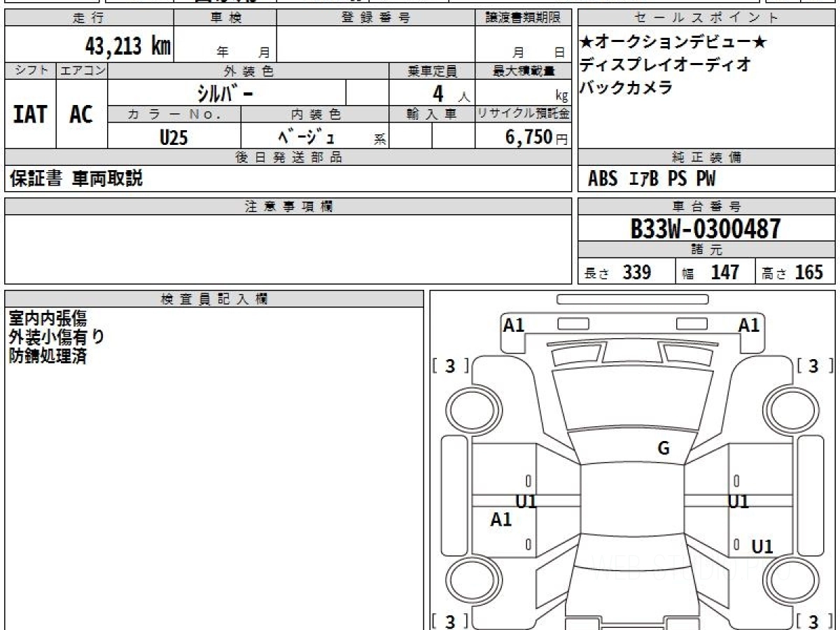Click the G mark on windshield diagram
This screenshot has height=630, width=840.
coord(664,449)
